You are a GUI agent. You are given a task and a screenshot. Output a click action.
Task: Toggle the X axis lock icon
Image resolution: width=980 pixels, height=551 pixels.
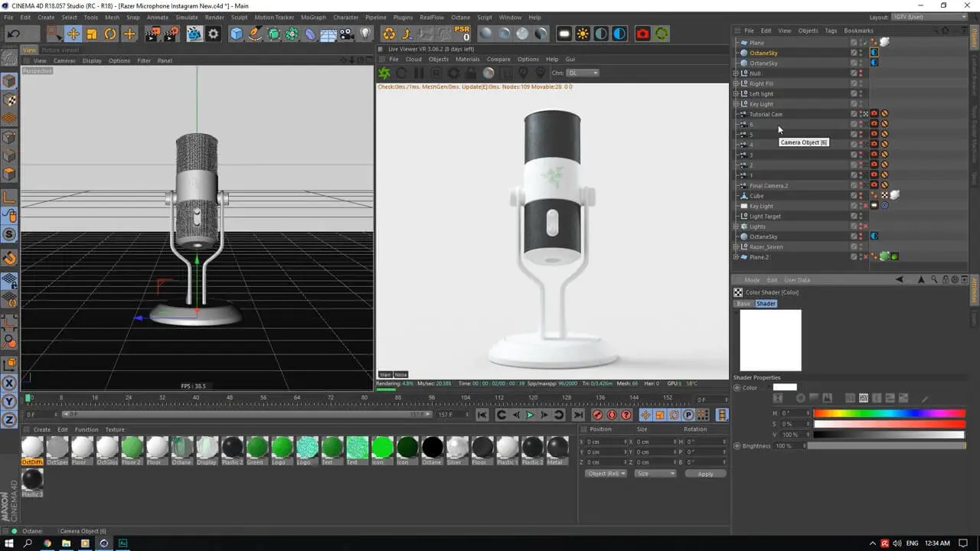tap(10, 383)
